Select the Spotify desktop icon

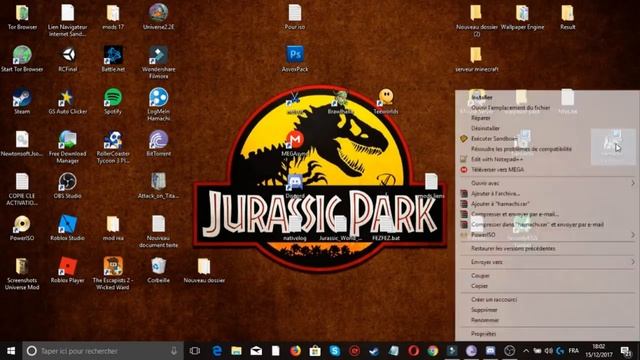(x=113, y=101)
